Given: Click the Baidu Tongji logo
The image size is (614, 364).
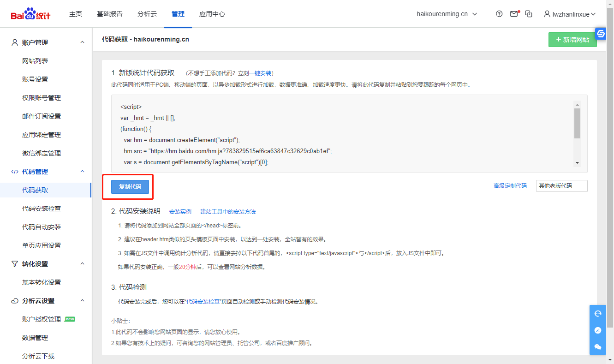Looking at the screenshot, I should (x=31, y=14).
